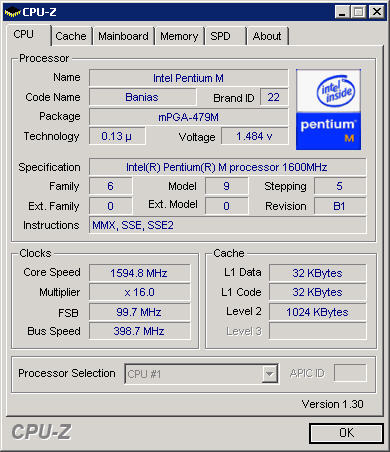Click the Core Speed value 1594.8 MHz
The height and width of the screenshot is (452, 390).
pyautogui.click(x=140, y=273)
